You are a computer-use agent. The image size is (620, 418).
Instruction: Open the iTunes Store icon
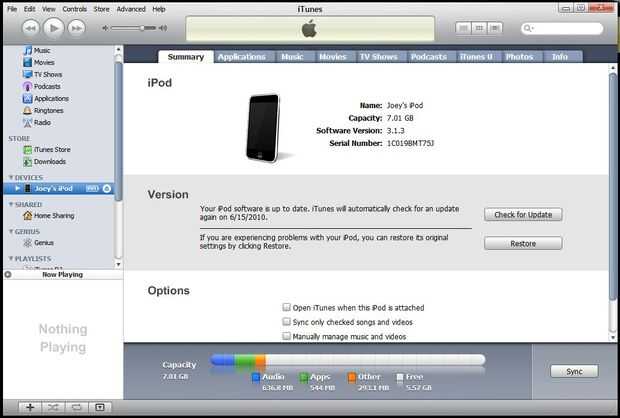(28, 149)
